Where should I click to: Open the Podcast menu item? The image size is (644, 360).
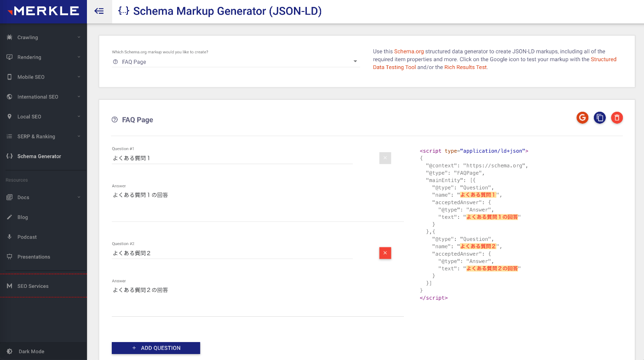click(x=43, y=237)
